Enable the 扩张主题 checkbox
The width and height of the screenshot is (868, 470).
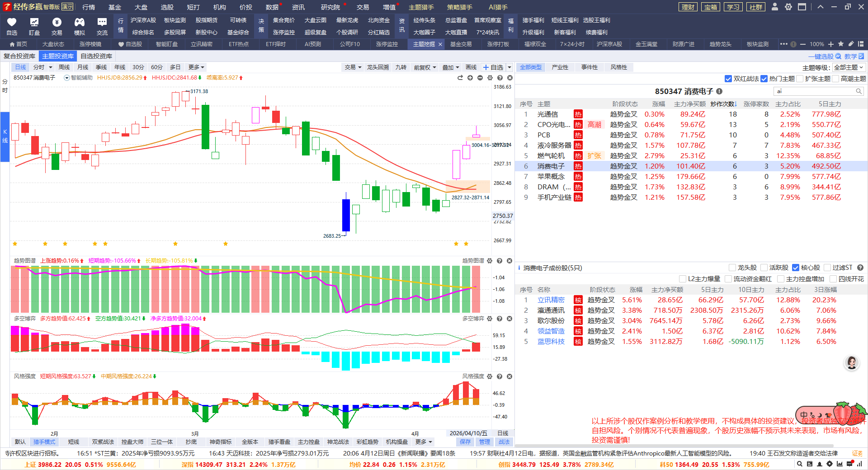(x=800, y=79)
